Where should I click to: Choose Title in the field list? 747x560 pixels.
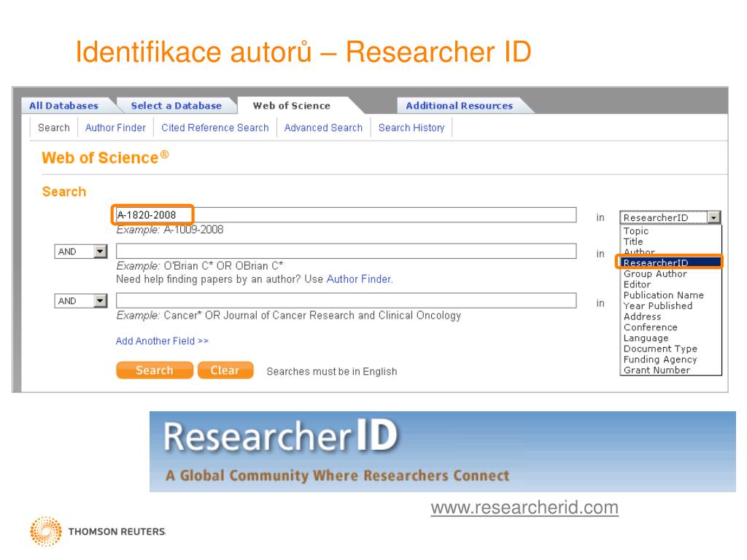(x=633, y=242)
